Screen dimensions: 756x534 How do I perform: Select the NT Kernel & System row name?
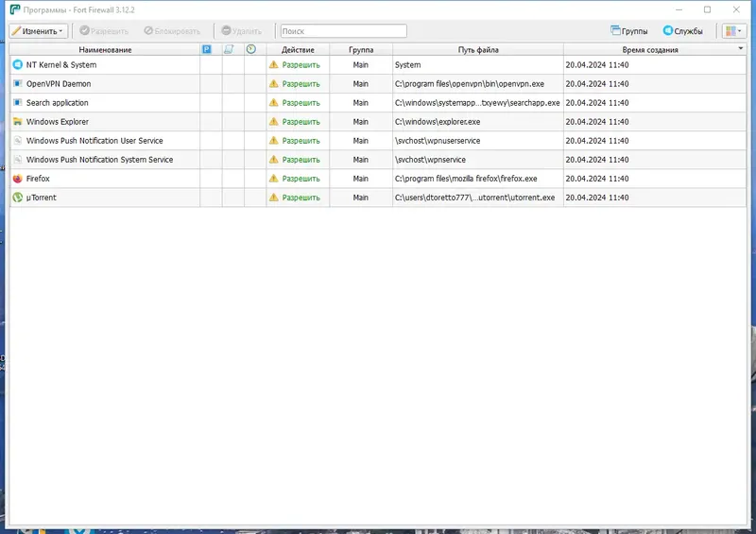61,64
